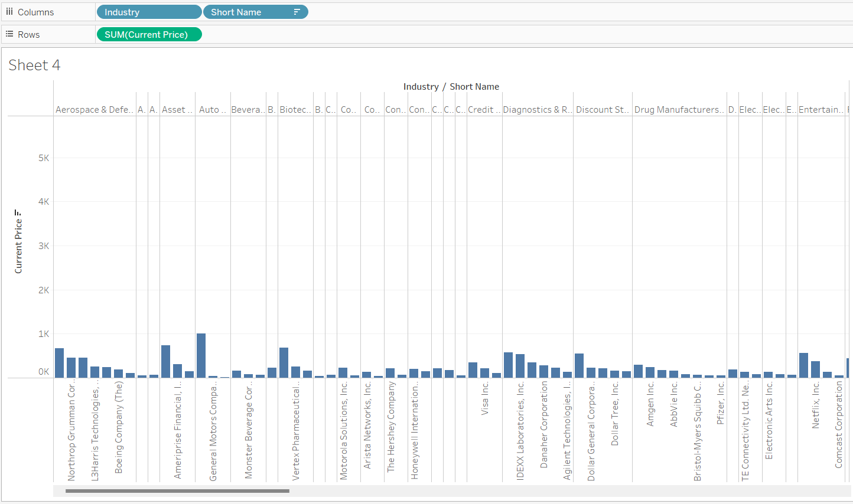The width and height of the screenshot is (853, 504).
Task: Select the Northrop Grumman bar
Action: 59,363
